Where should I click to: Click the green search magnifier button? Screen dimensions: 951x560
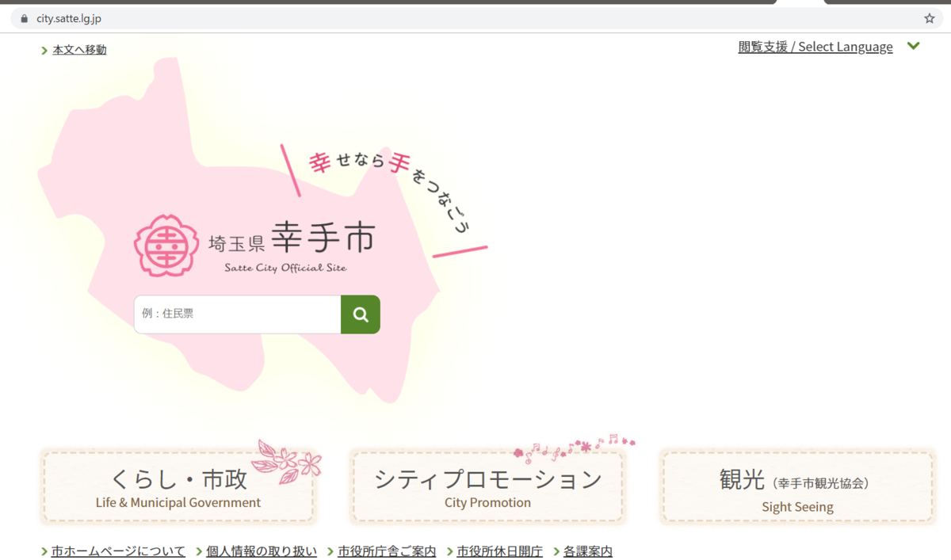pyautogui.click(x=361, y=314)
